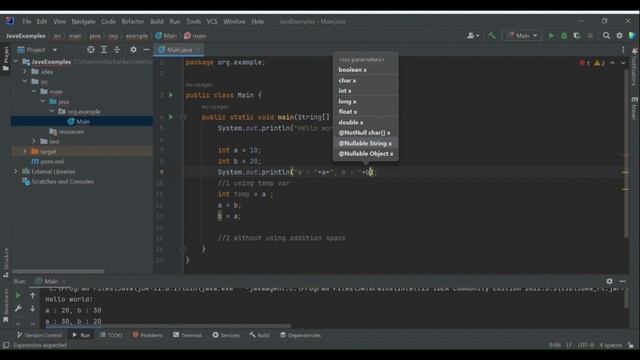640x360 pixels.
Task: Hide the Project tool window
Action: click(x=147, y=49)
